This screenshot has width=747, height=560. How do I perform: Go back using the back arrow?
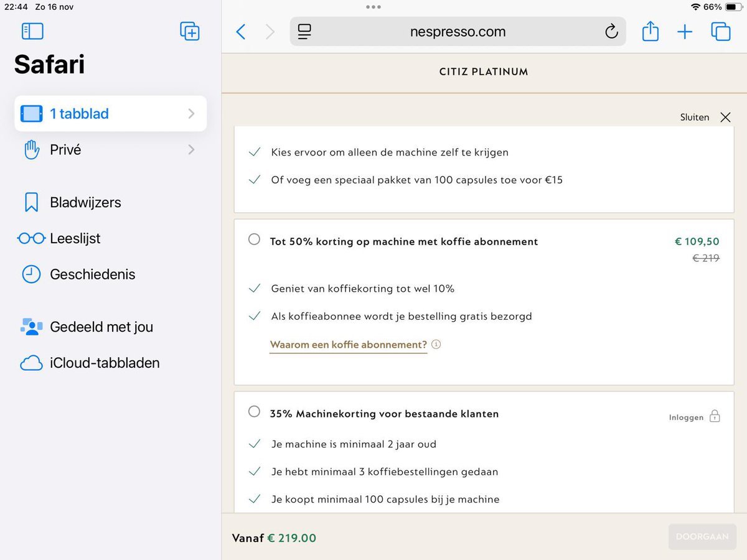(x=241, y=32)
